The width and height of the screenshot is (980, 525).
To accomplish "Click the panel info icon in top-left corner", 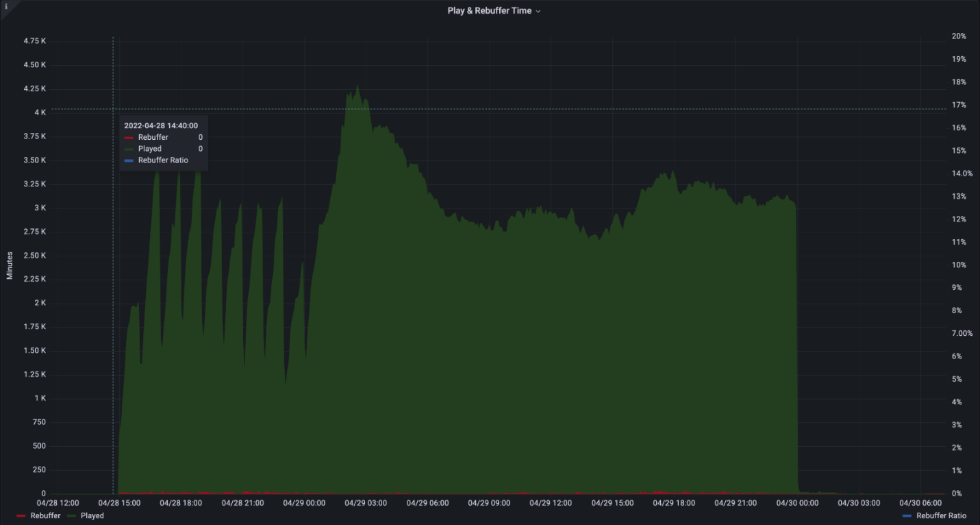I will pos(7,7).
